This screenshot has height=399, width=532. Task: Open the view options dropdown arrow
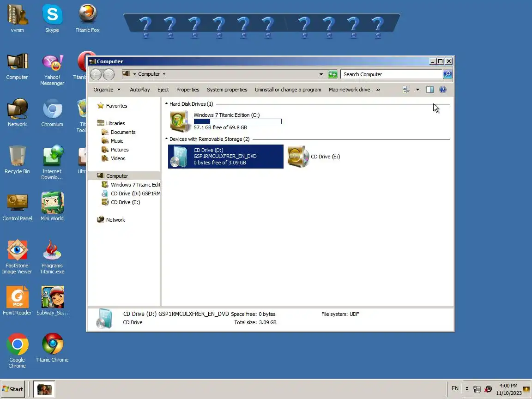(x=417, y=90)
